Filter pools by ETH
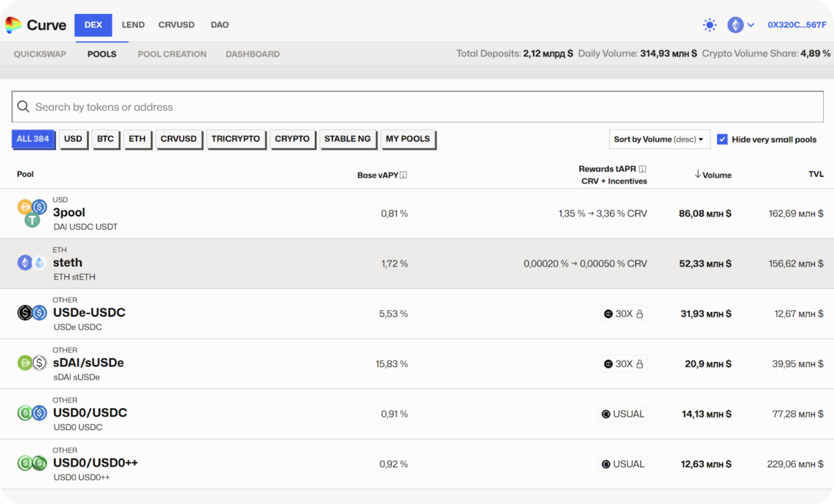 pos(137,139)
